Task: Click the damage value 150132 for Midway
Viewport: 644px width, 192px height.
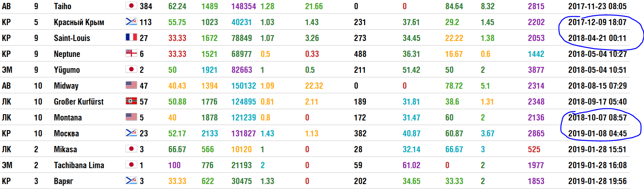Action: point(244,86)
